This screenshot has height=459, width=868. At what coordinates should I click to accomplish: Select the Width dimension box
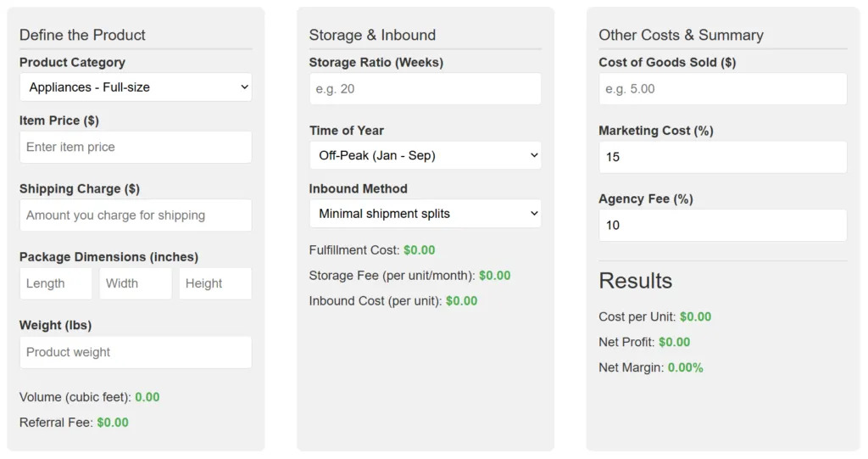136,283
